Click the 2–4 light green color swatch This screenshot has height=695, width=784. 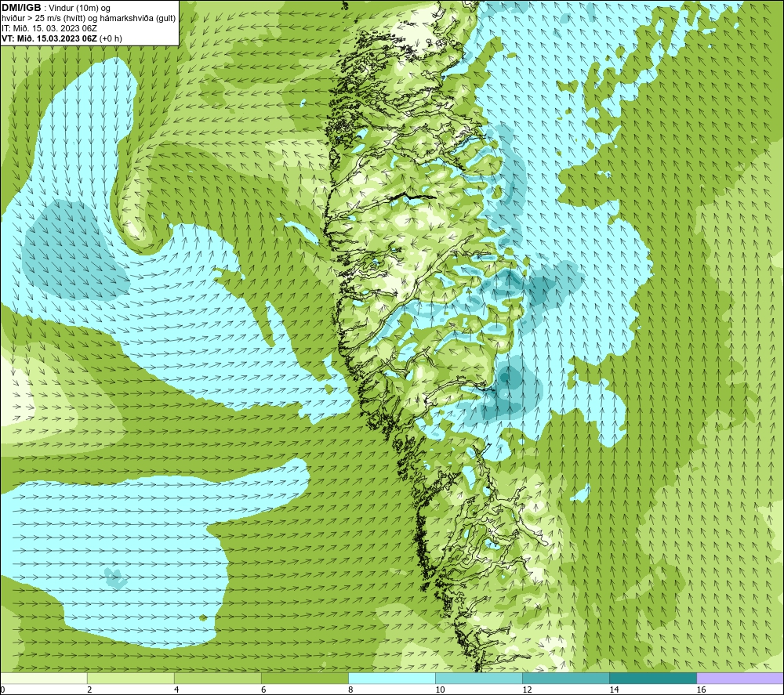pos(130,678)
